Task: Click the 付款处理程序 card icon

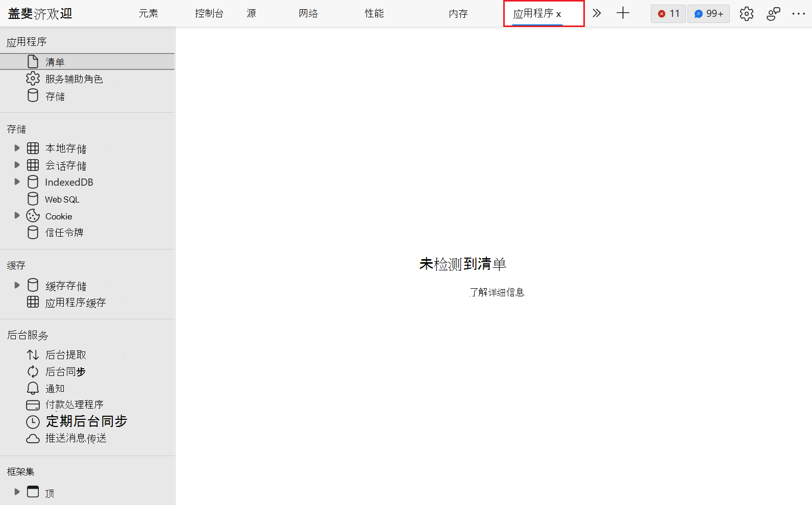Action: [x=33, y=405]
